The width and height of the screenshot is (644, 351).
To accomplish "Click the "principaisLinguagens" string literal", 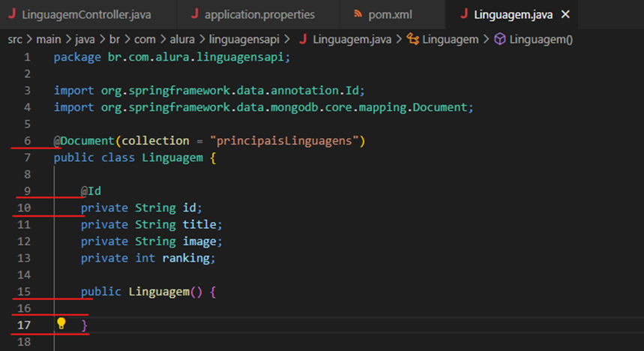I will click(284, 141).
